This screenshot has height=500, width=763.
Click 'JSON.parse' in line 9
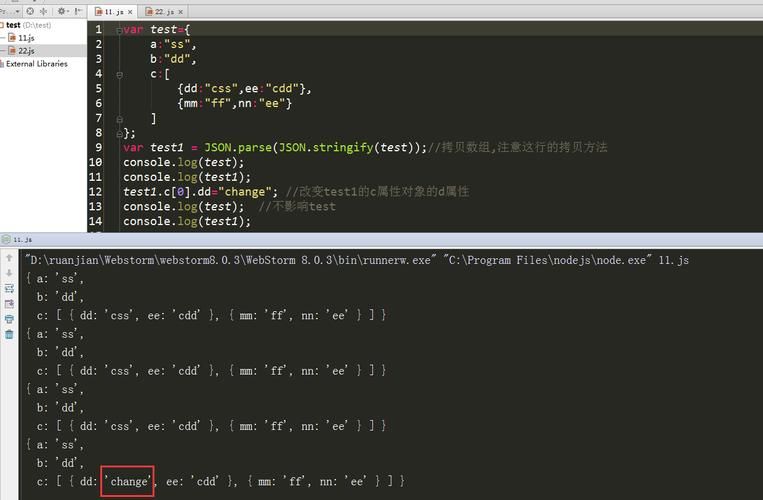pyautogui.click(x=237, y=147)
